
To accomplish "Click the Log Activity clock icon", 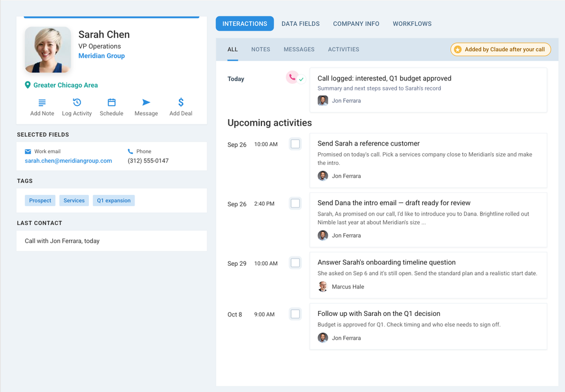I will (x=77, y=102).
